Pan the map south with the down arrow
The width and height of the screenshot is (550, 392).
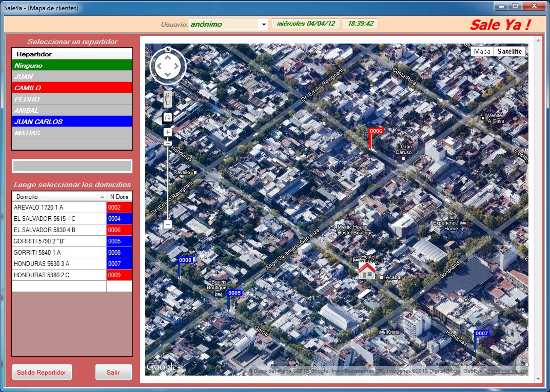168,74
